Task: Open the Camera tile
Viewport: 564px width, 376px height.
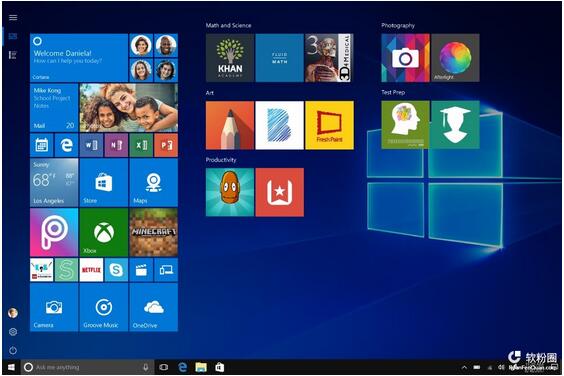Action: click(54, 307)
